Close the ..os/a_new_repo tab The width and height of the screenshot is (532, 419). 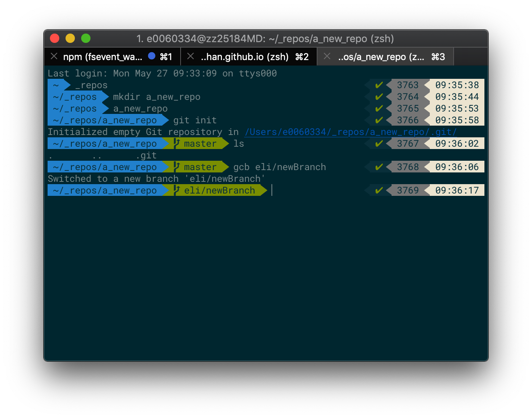[x=326, y=56]
